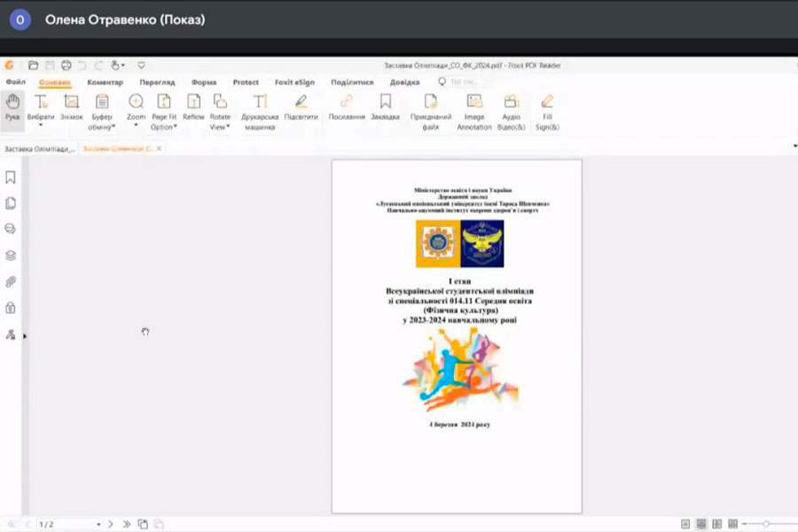Switch to the Foxit eSign tab
798x532 pixels.
click(294, 82)
